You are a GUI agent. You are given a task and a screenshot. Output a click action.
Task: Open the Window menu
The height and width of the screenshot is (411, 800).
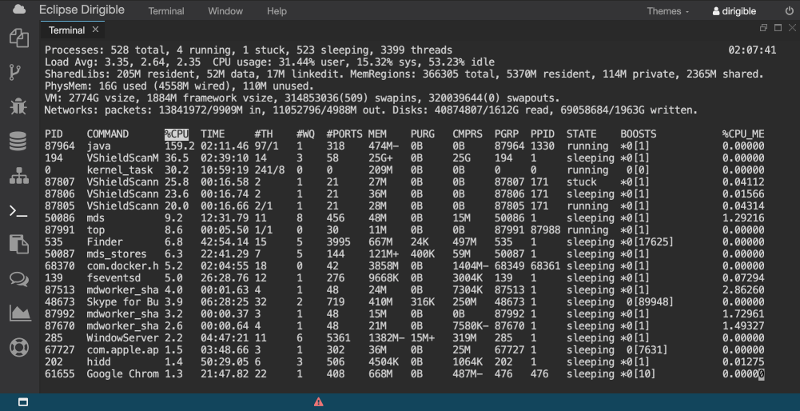(226, 11)
